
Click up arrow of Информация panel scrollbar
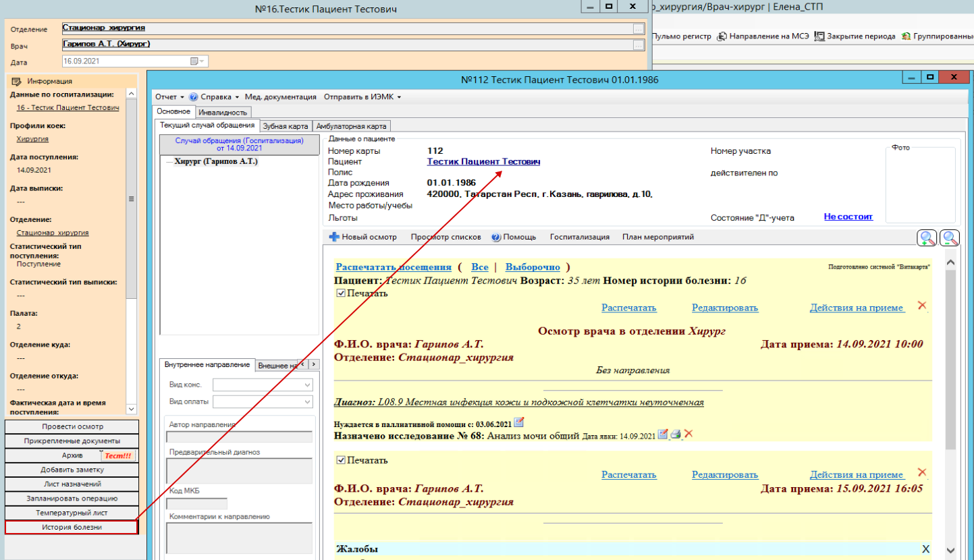coord(132,93)
